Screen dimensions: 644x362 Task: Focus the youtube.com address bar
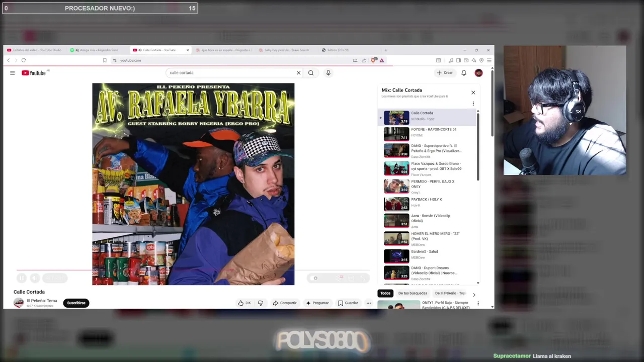[231, 60]
